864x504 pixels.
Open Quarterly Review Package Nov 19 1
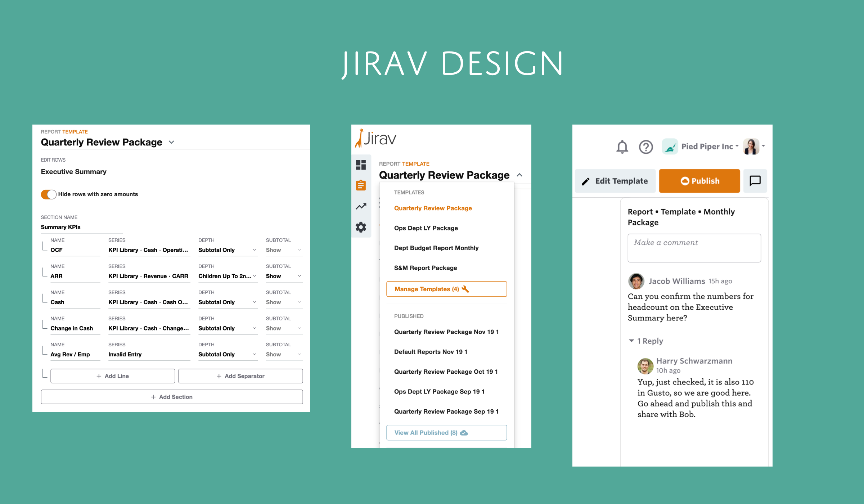click(446, 332)
